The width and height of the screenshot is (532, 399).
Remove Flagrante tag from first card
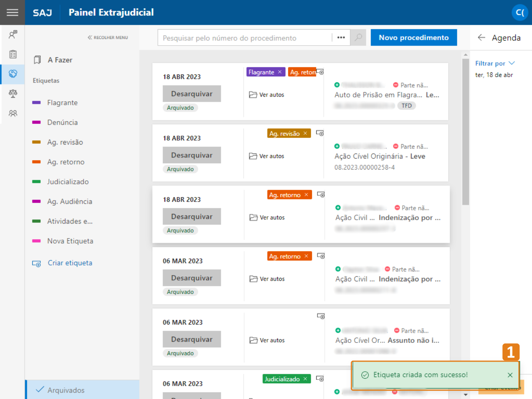pos(280,72)
